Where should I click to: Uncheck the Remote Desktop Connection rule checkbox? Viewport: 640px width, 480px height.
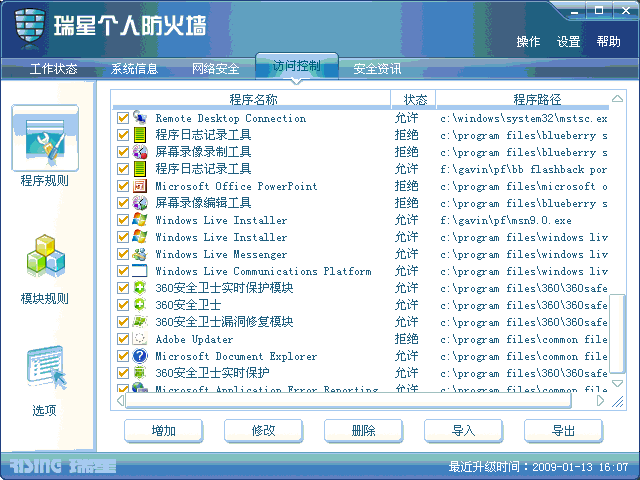[x=123, y=118]
